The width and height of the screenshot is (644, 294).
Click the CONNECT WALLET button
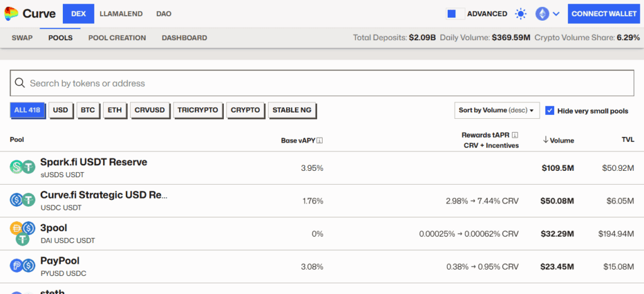604,14
